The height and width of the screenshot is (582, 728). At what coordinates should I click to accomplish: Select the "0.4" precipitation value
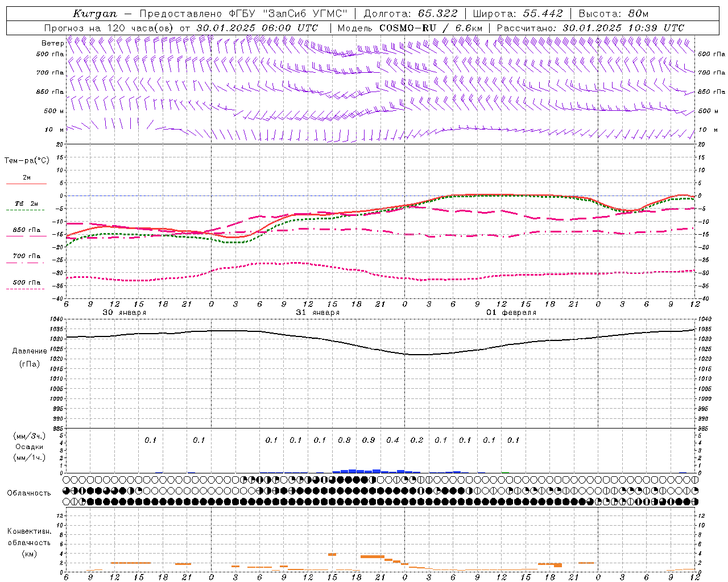(392, 440)
